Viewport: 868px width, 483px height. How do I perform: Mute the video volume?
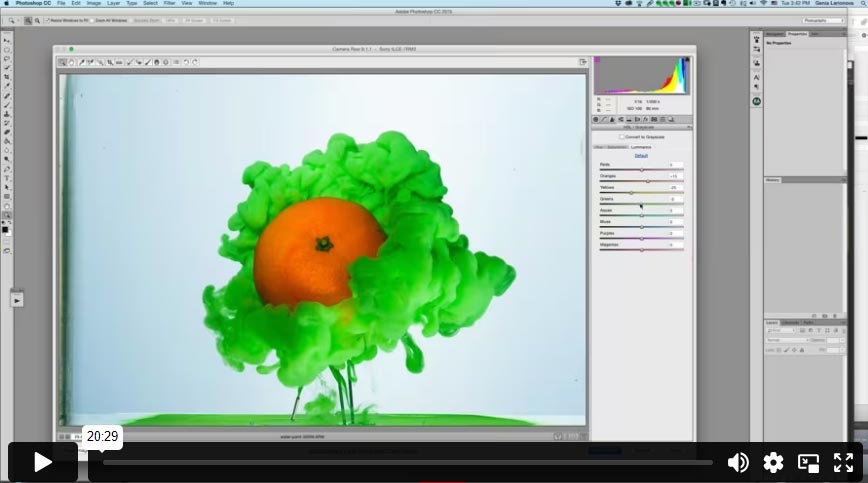738,462
